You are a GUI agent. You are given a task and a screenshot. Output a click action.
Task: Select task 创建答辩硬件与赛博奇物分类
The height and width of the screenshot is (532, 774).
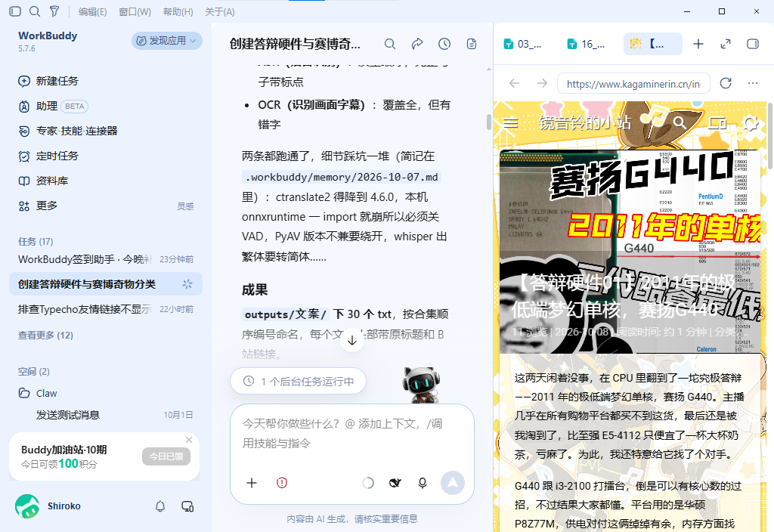click(x=106, y=284)
